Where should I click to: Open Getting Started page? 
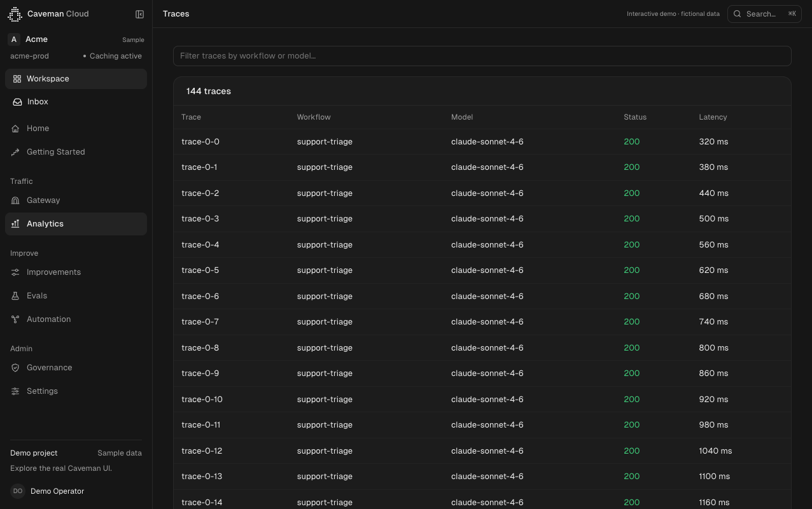pyautogui.click(x=76, y=152)
